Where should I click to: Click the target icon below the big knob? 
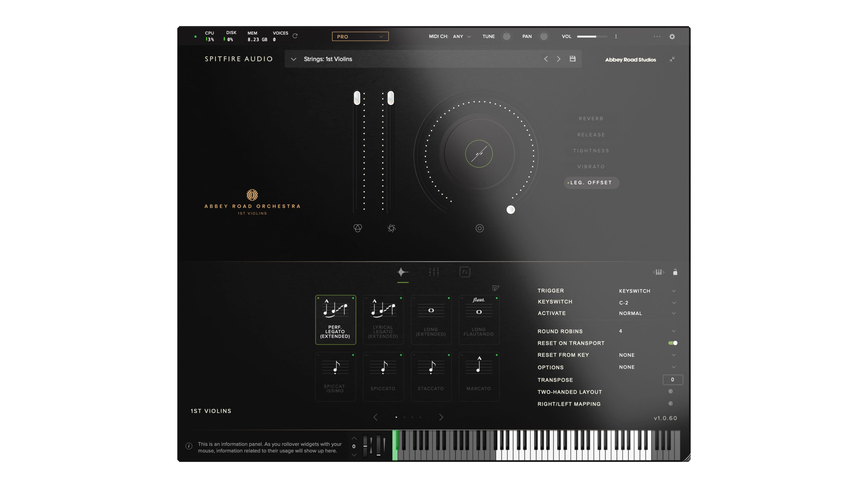(x=479, y=228)
